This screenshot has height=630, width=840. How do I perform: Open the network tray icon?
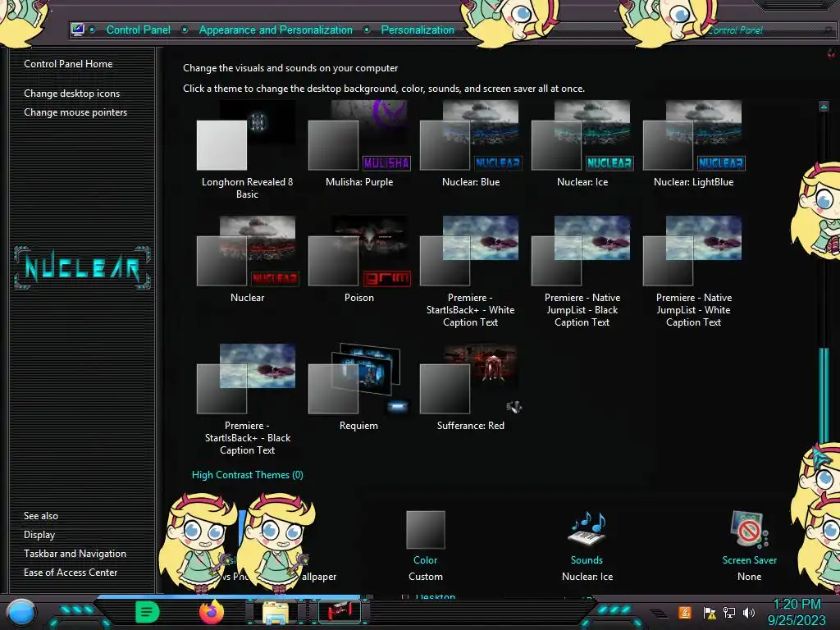tap(729, 612)
